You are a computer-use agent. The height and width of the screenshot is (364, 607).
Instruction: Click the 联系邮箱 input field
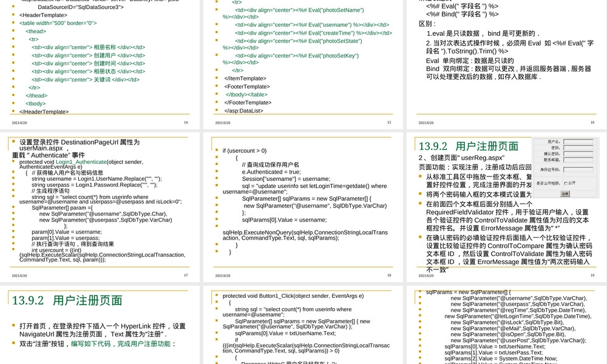578,160
